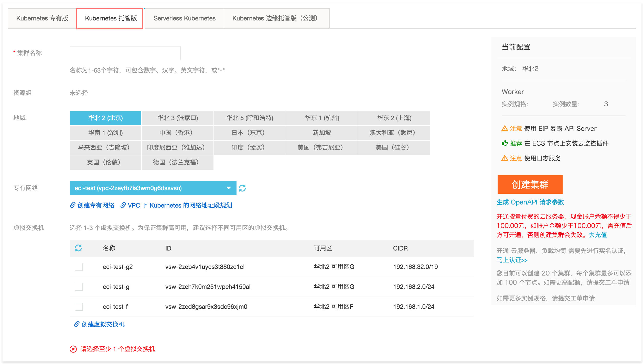Switch to Serverless Kubernetes tab

(x=184, y=18)
